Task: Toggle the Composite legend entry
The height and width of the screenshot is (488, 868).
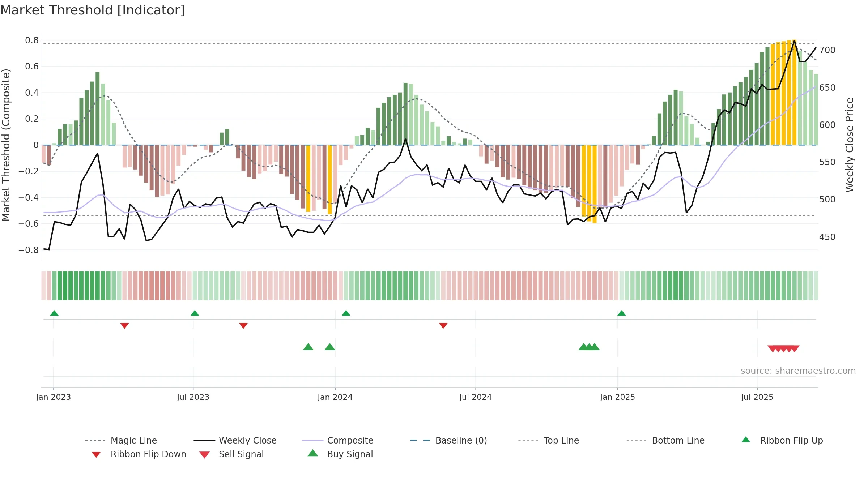Action: pos(338,440)
